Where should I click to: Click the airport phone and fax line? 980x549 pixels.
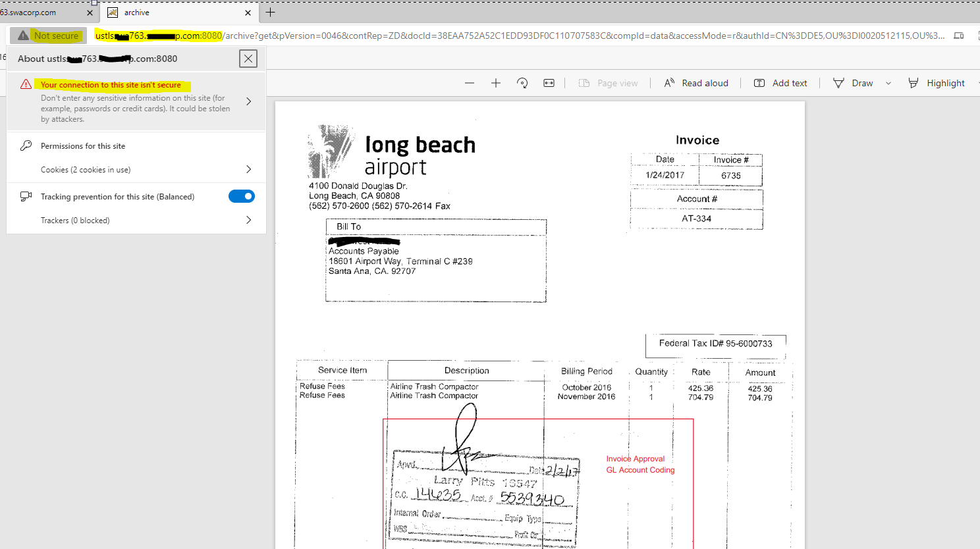coord(379,206)
